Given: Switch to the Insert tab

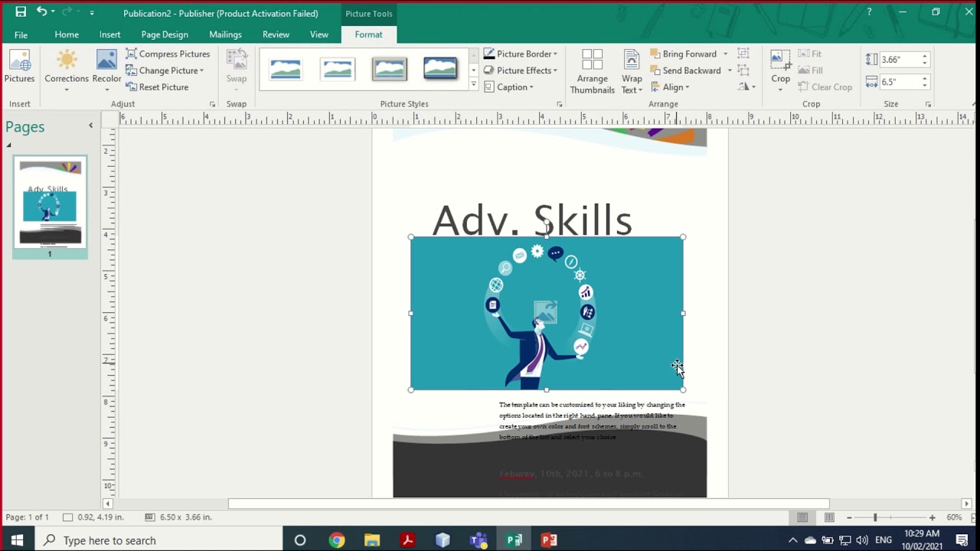Looking at the screenshot, I should pos(109,34).
